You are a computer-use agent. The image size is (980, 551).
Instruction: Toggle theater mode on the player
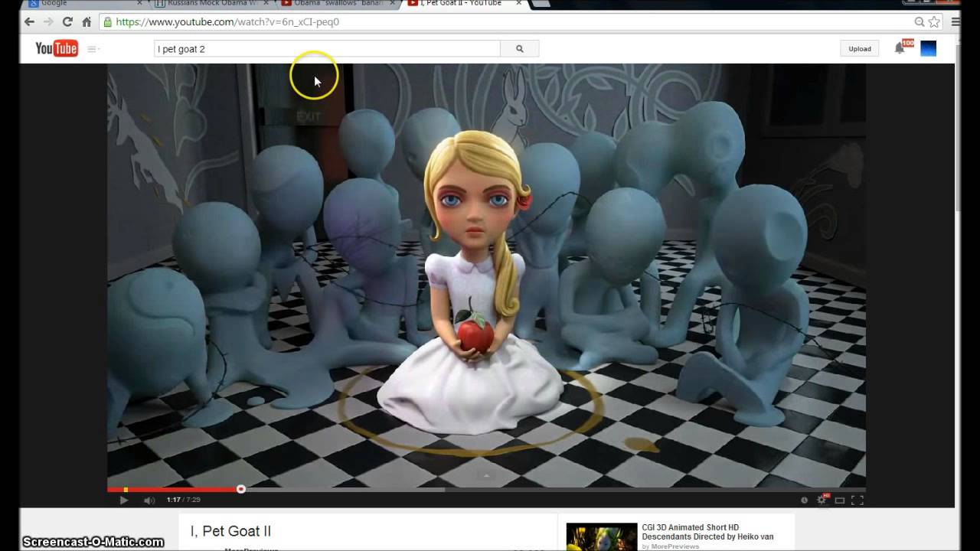(840, 500)
